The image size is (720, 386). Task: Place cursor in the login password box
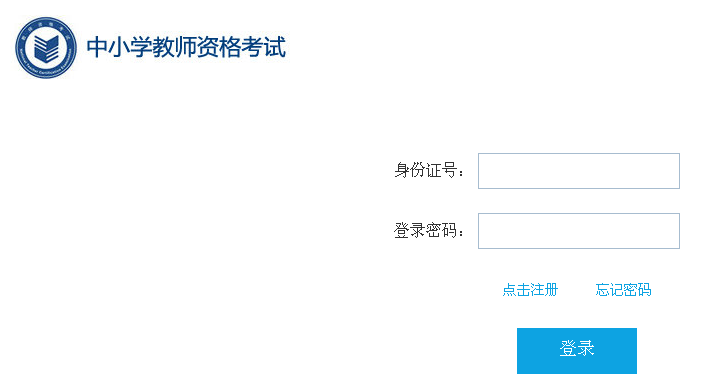coord(579,231)
